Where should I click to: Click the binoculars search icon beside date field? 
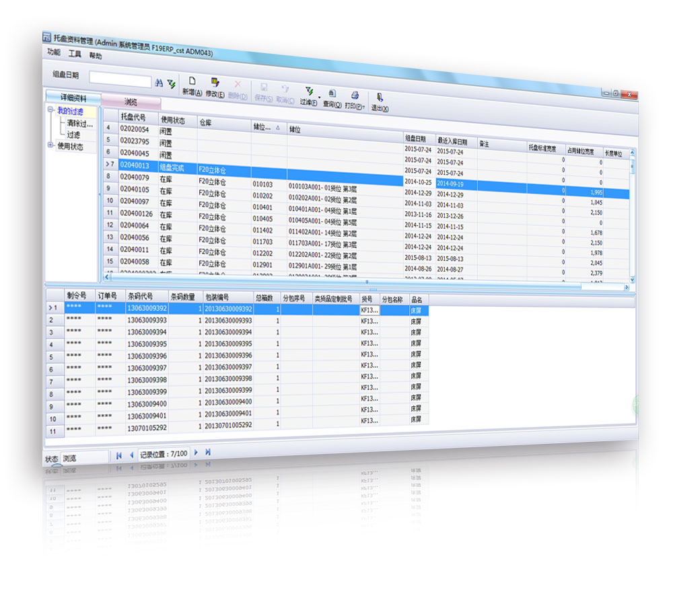click(160, 82)
